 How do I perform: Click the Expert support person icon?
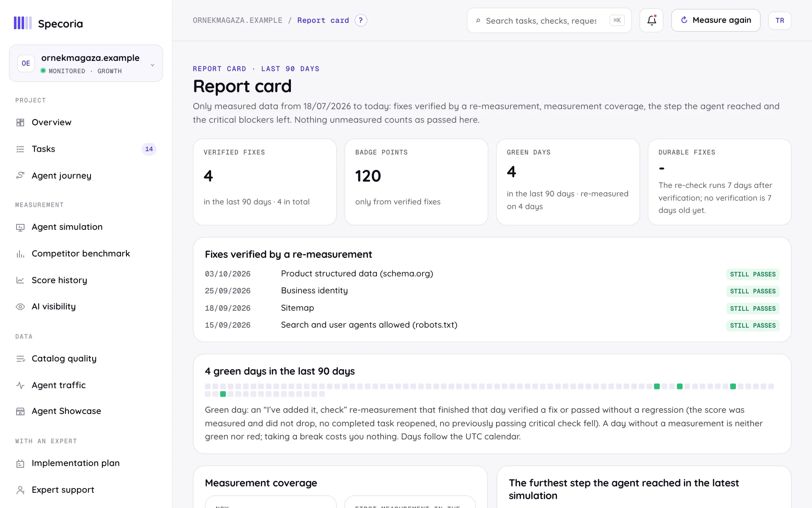click(20, 490)
